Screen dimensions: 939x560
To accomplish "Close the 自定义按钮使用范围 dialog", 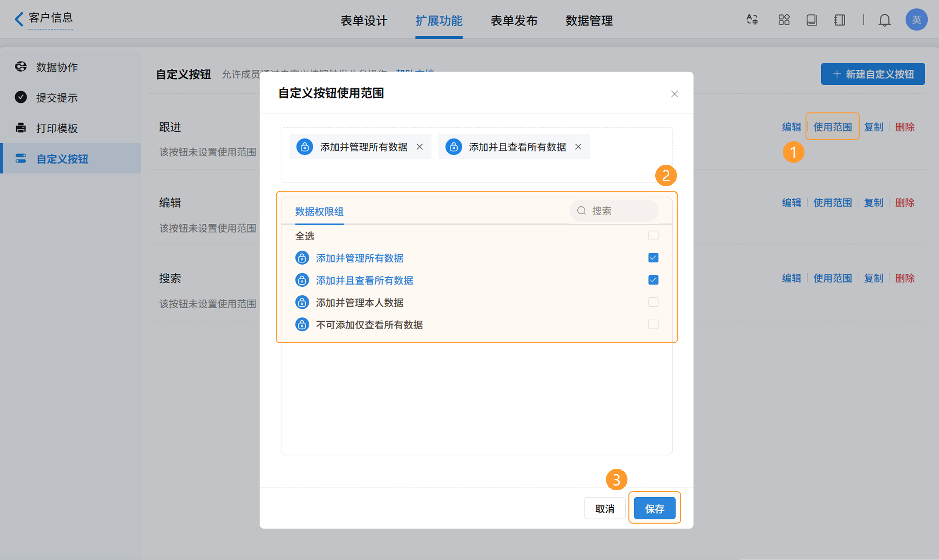I will [x=674, y=94].
